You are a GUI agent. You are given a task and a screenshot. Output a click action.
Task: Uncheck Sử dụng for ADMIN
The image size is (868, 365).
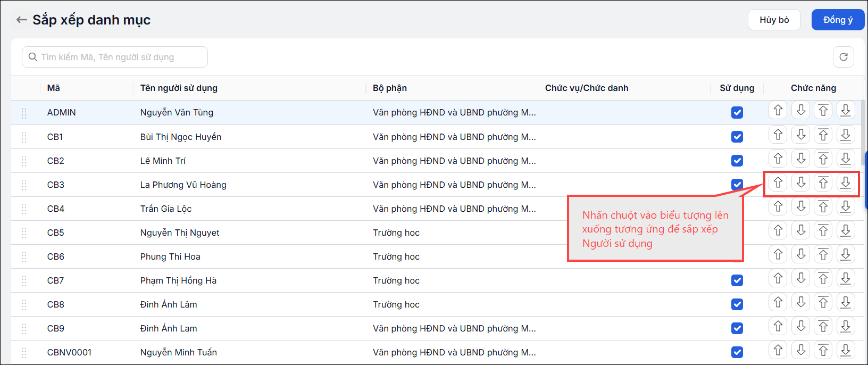tap(737, 113)
